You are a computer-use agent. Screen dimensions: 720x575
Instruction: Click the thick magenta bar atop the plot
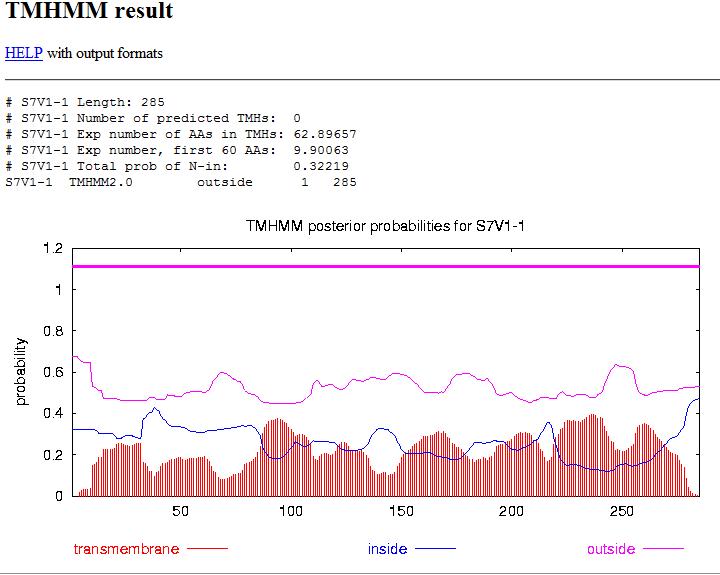tap(385, 266)
